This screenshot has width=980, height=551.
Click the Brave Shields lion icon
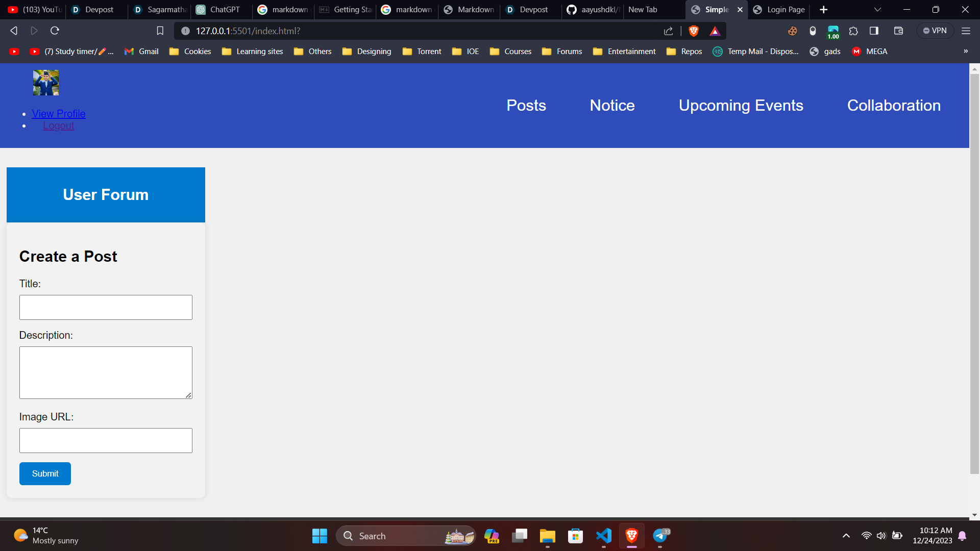(693, 31)
